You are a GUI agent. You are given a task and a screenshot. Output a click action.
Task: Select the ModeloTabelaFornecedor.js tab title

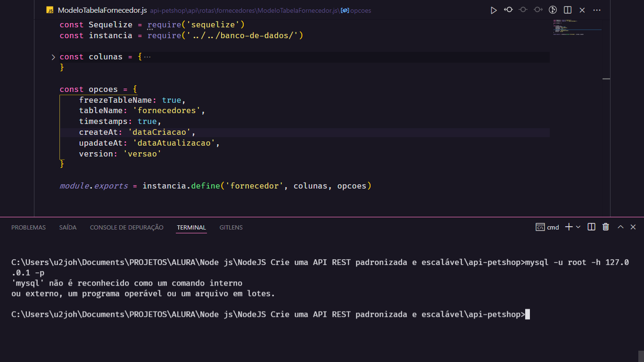(x=102, y=10)
